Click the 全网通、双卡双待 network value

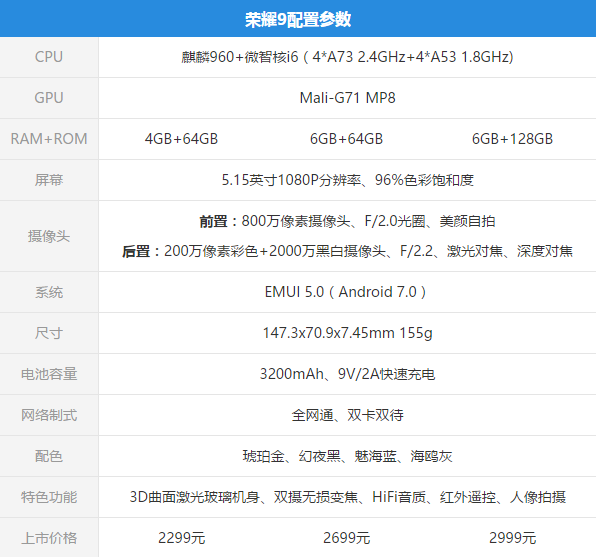pyautogui.click(x=347, y=415)
